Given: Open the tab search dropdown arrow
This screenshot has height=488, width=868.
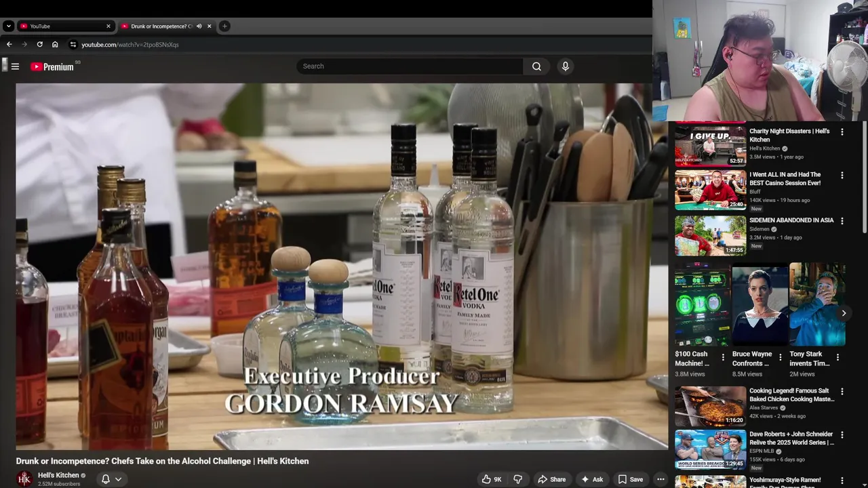Looking at the screenshot, I should [x=8, y=26].
